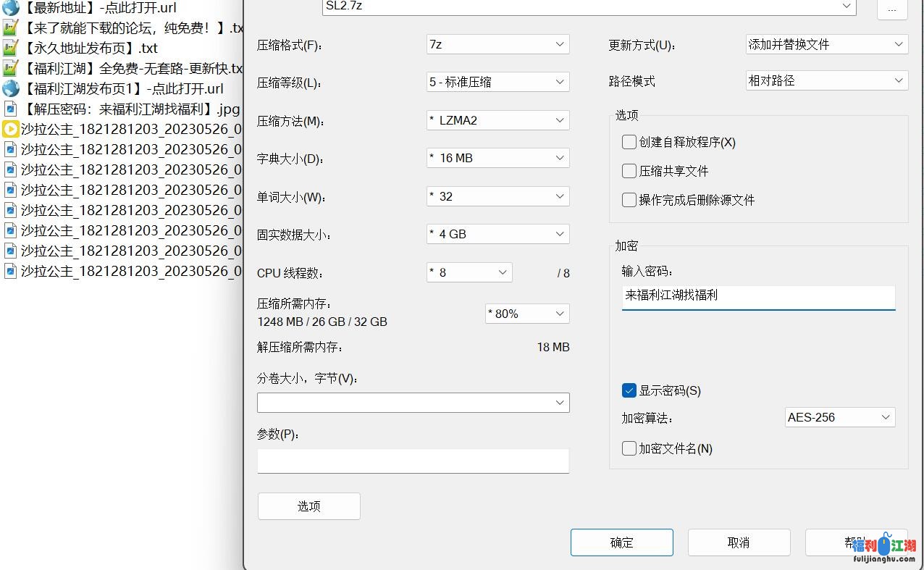Click the 取消 button
The image size is (924, 570).
[739, 542]
